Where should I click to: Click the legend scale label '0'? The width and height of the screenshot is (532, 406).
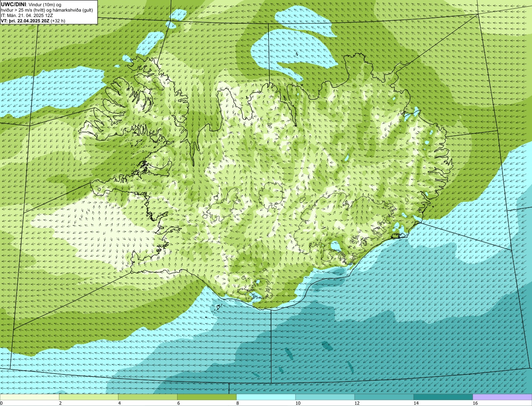[1, 403]
